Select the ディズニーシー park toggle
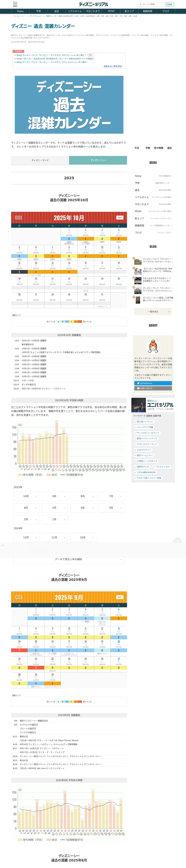Screen dimensions: 186x868 click(98, 160)
